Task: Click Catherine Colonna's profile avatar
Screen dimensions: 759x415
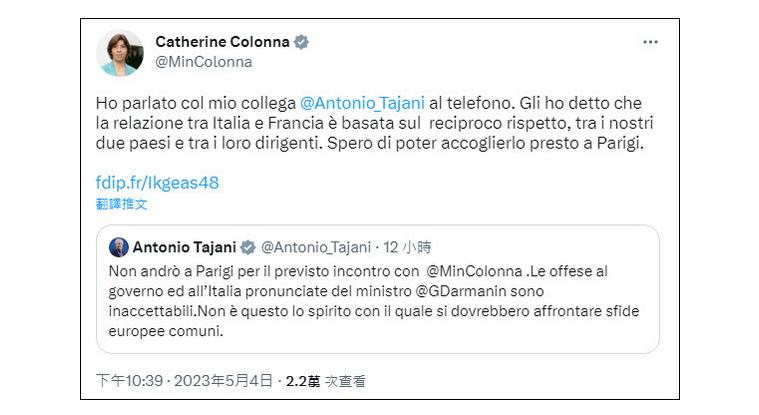Action: (x=120, y=52)
